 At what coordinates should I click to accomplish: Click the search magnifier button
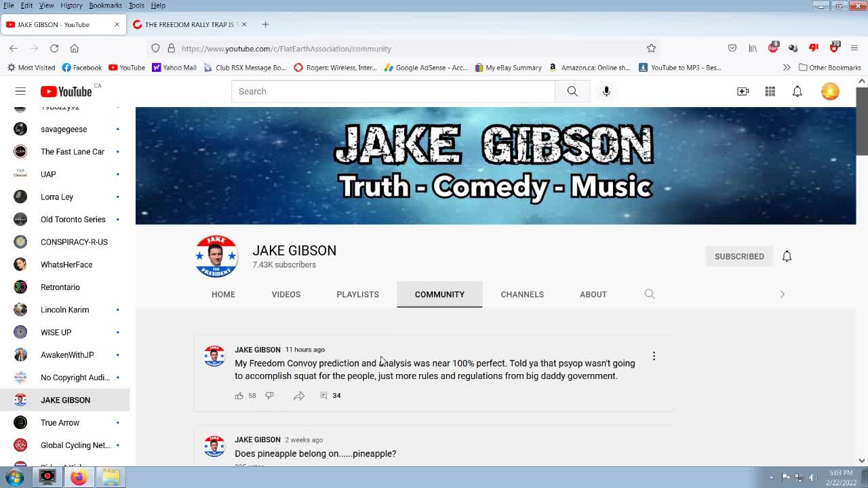point(572,91)
